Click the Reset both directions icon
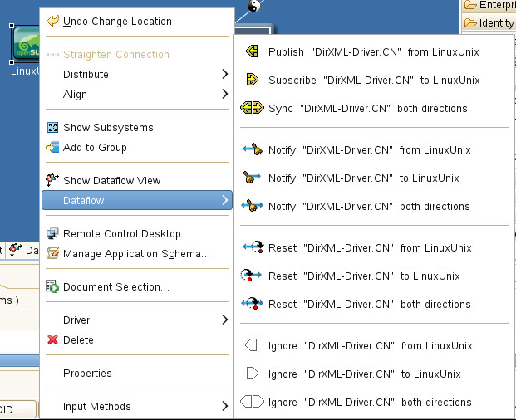516x420 pixels. pyautogui.click(x=252, y=304)
